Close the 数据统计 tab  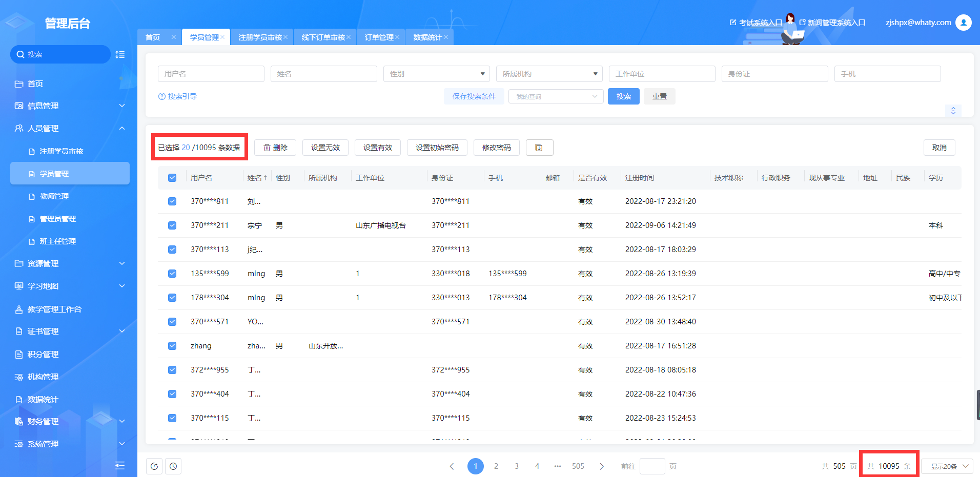[x=446, y=37]
